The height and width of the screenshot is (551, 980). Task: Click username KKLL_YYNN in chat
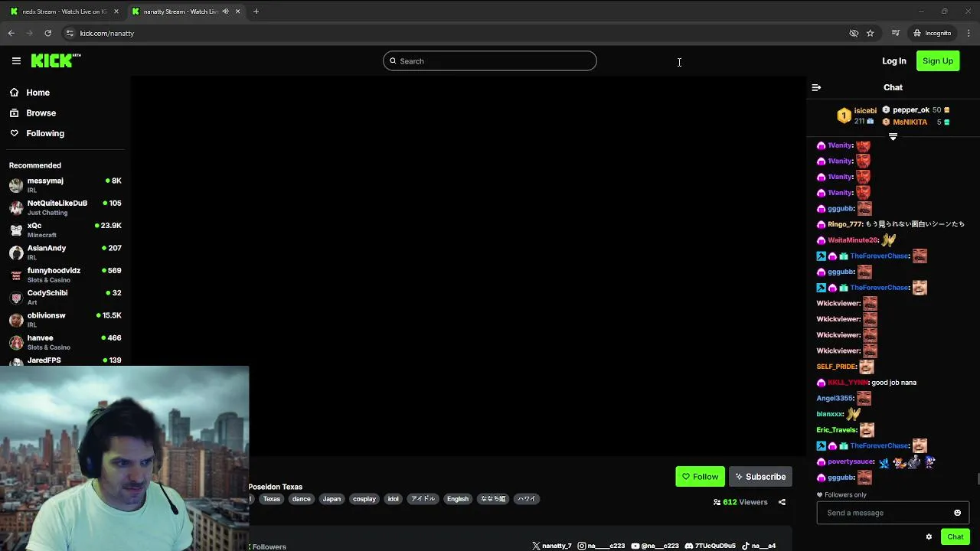[848, 383]
